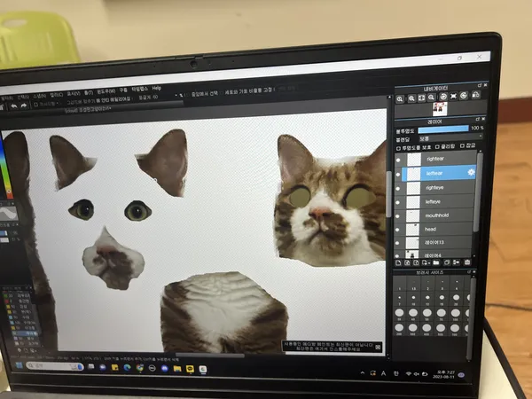Open Windows Start button on taskbar

(19, 365)
